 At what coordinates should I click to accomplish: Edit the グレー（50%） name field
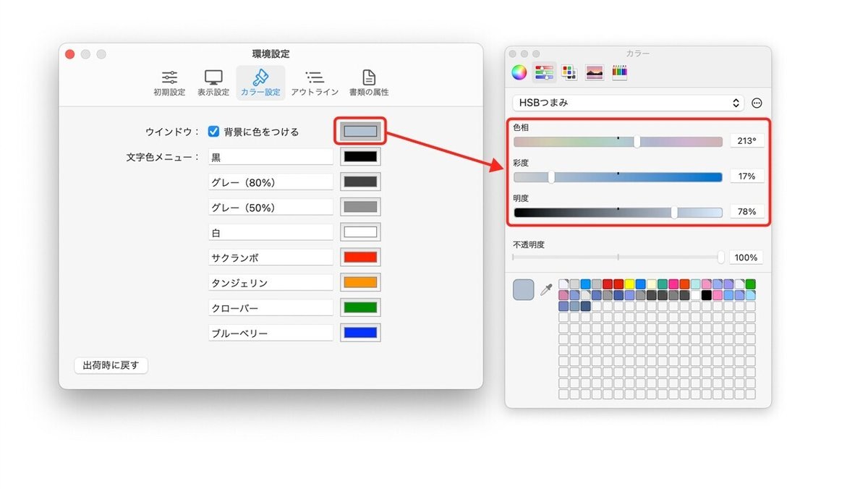[271, 208]
